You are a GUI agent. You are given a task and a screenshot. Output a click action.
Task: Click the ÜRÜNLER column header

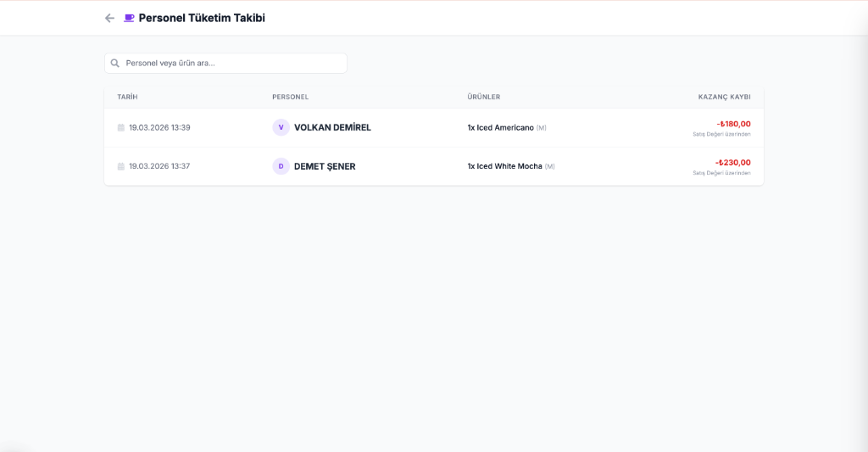483,97
